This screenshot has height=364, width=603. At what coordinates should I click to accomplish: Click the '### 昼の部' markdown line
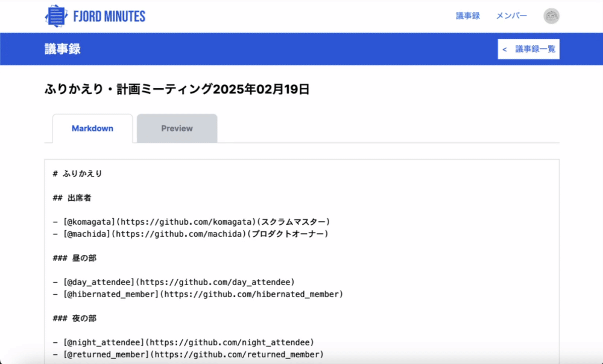coord(75,258)
